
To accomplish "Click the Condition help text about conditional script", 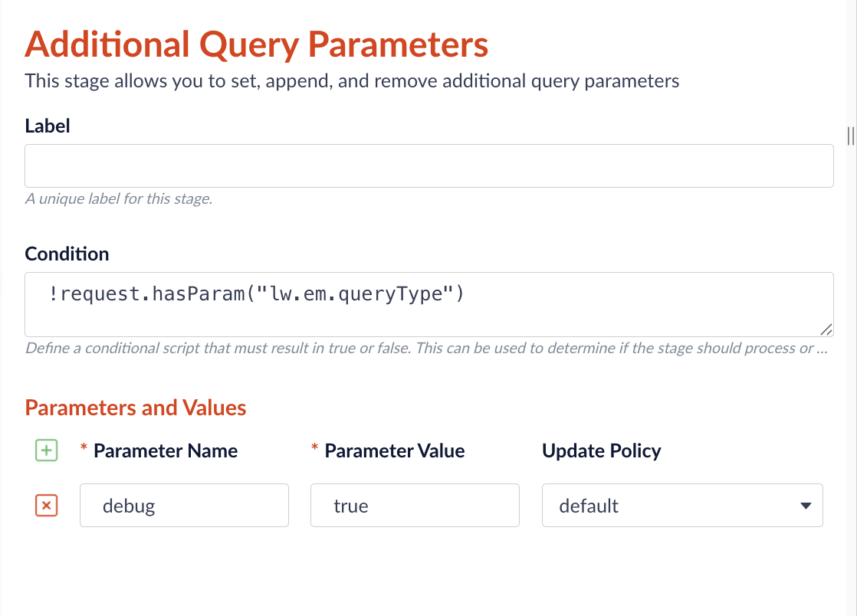I will tap(426, 348).
